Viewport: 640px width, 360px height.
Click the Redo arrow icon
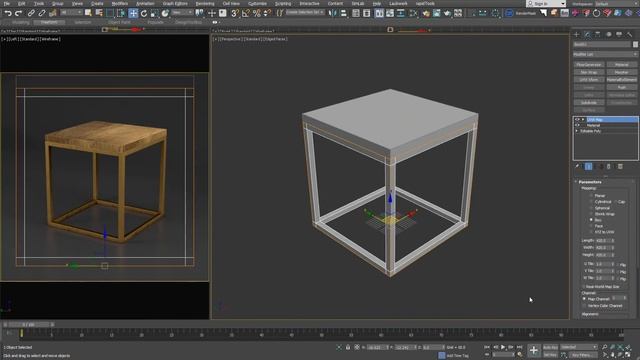pyautogui.click(x=18, y=13)
